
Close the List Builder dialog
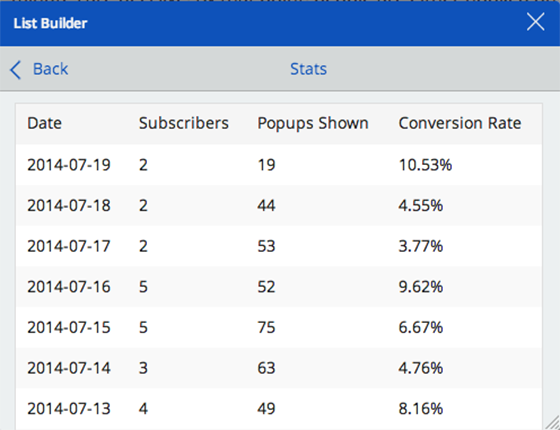(535, 22)
